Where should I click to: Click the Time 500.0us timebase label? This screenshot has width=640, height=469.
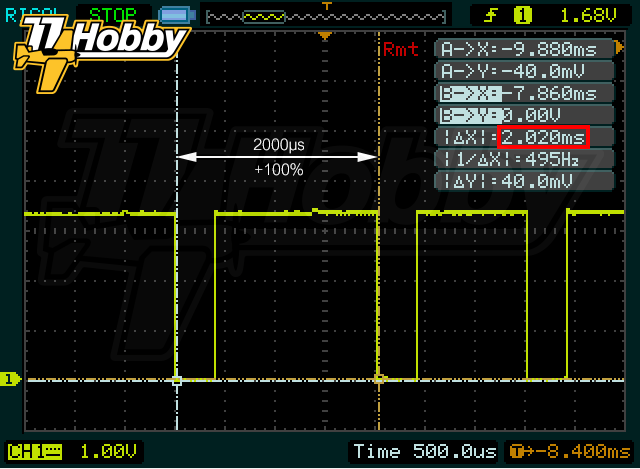point(424,451)
